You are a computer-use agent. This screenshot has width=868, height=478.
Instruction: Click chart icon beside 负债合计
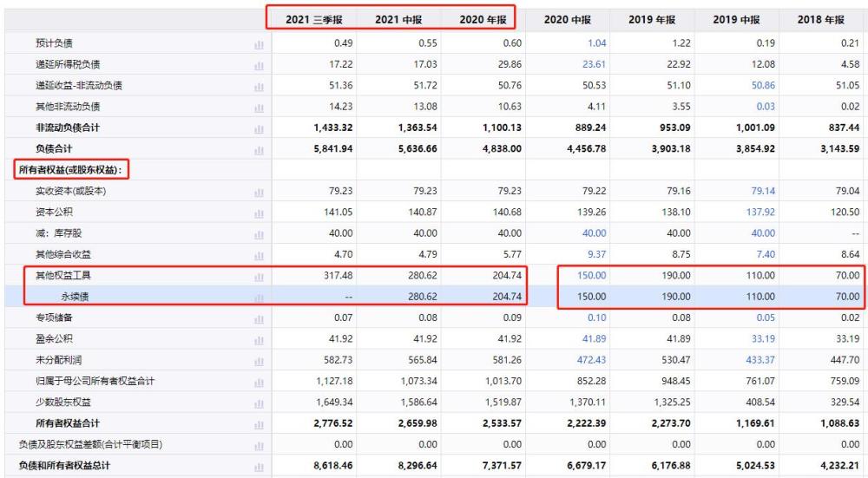258,149
